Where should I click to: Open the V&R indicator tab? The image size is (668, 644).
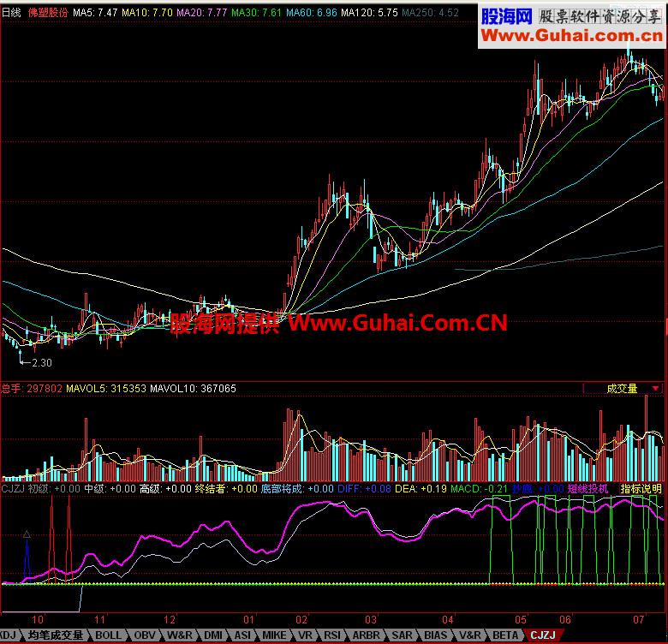(470, 635)
